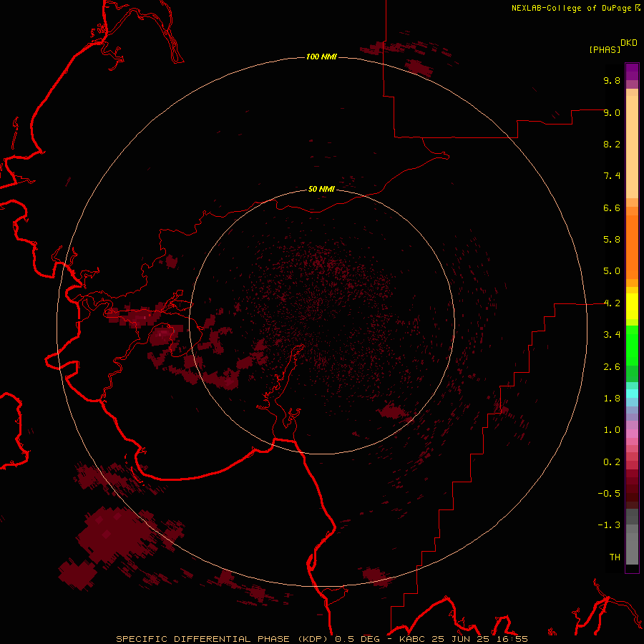Click the pink segment of the color scale
This screenshot has height=644, width=644.
tap(632, 434)
